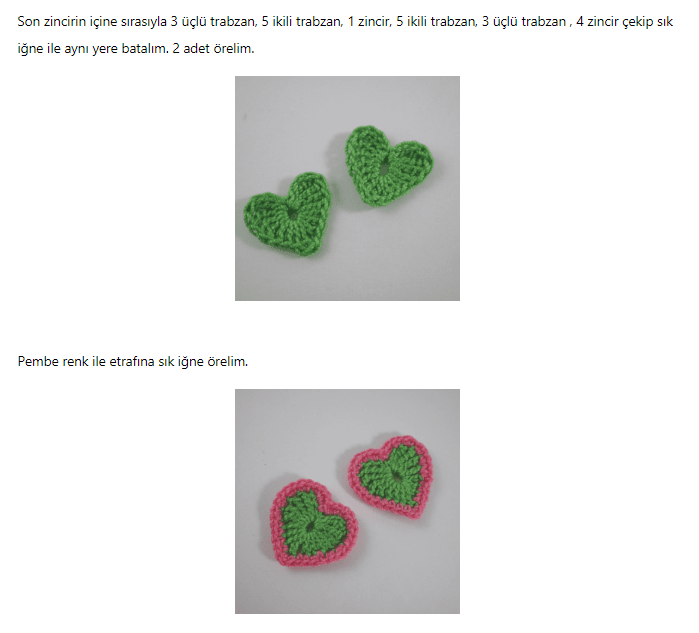Click the phrase 'iğne ile aynı yere batalım'
This screenshot has width=699, height=633.
(x=92, y=49)
